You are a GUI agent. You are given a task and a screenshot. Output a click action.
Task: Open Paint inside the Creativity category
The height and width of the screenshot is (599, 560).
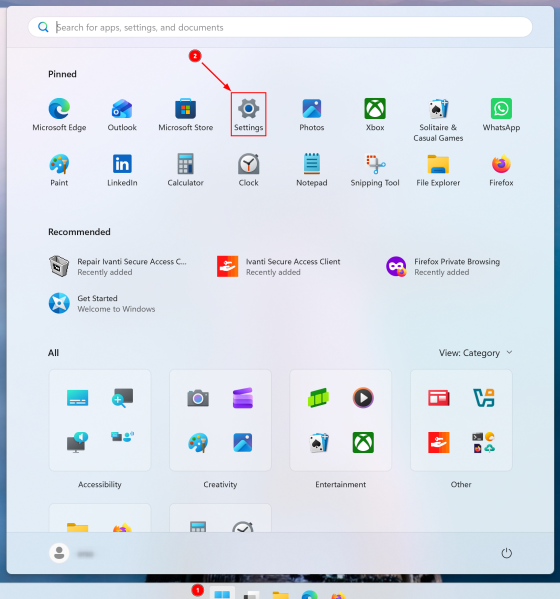tap(198, 442)
